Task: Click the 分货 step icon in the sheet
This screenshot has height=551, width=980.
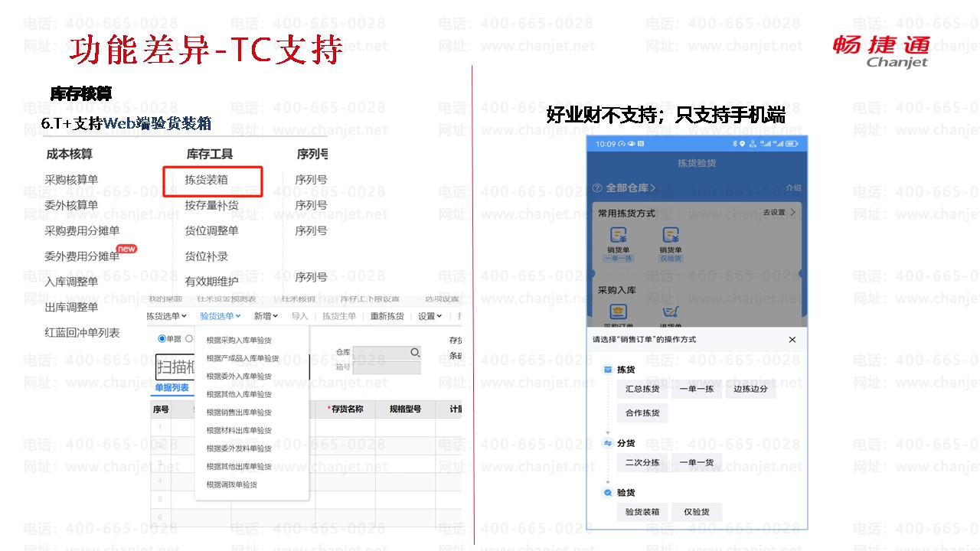Action: click(608, 443)
